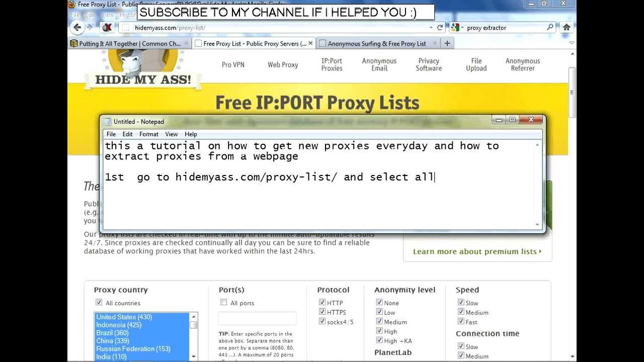644x362 pixels.
Task: Click the Pro VPN navigation link
Action: (233, 65)
